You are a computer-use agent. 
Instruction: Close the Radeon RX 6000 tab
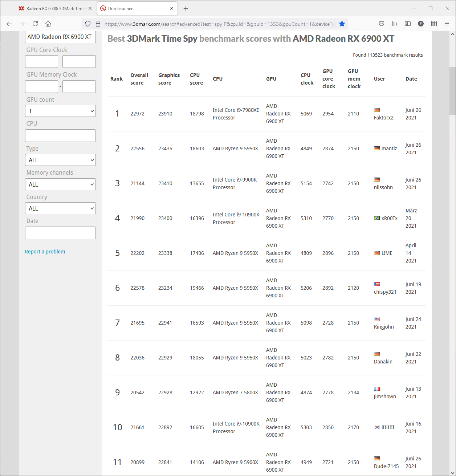pyautogui.click(x=90, y=8)
